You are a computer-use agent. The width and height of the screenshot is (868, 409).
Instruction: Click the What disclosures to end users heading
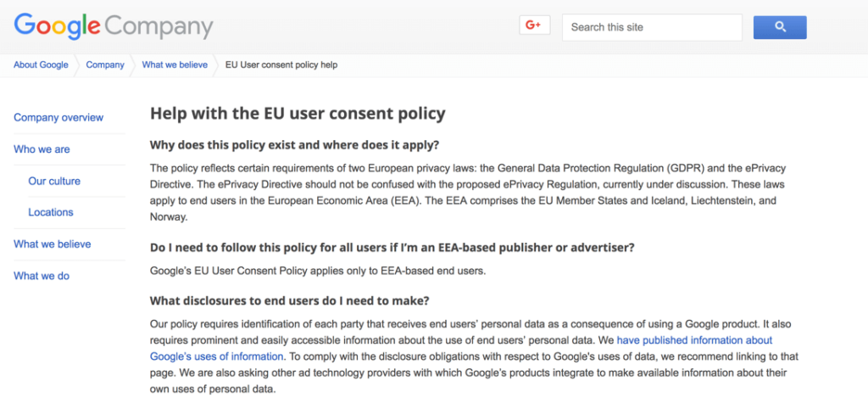pos(290,301)
